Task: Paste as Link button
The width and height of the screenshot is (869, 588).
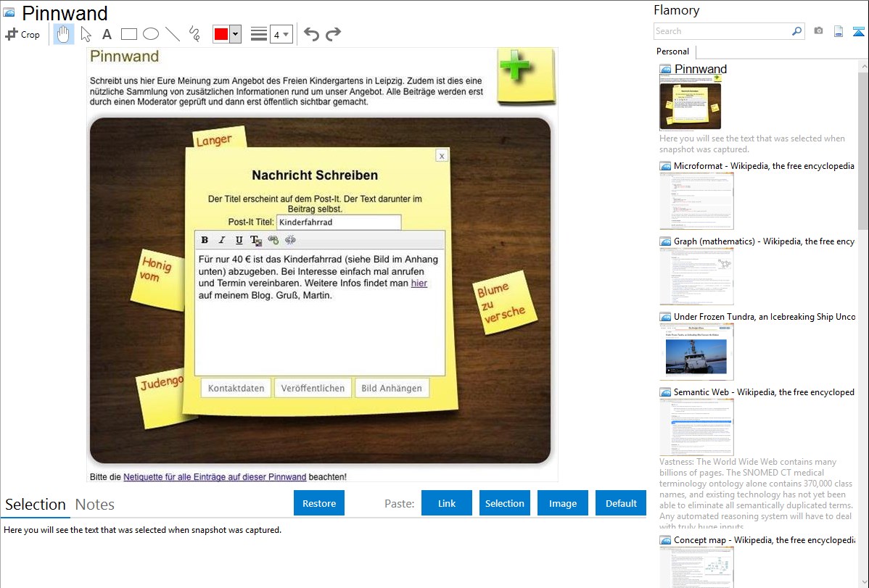Action: coord(447,503)
